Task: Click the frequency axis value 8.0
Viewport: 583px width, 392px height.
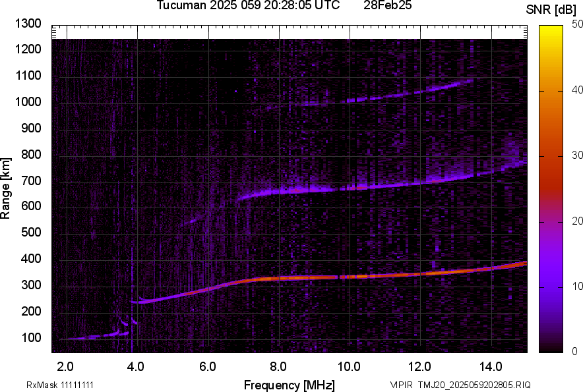Action: tap(278, 367)
